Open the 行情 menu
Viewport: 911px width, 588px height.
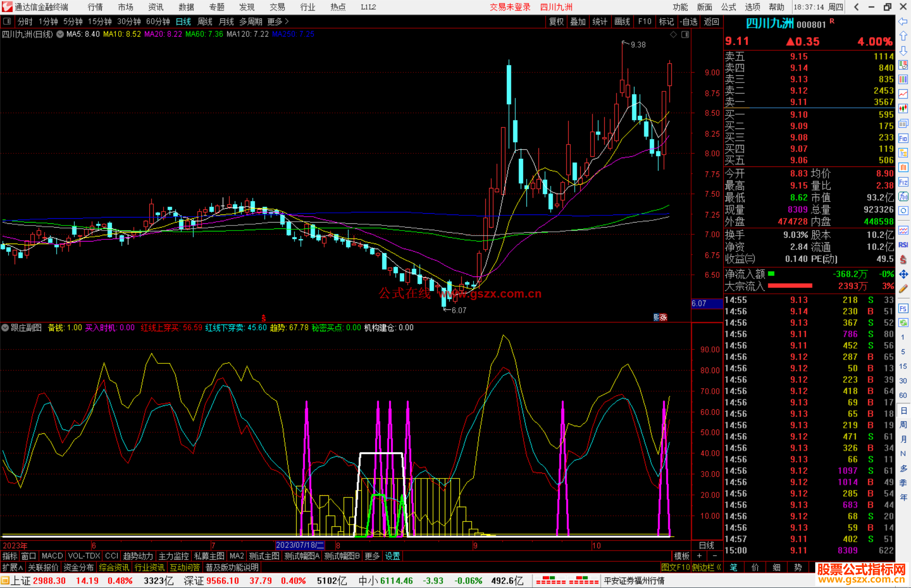click(95, 7)
